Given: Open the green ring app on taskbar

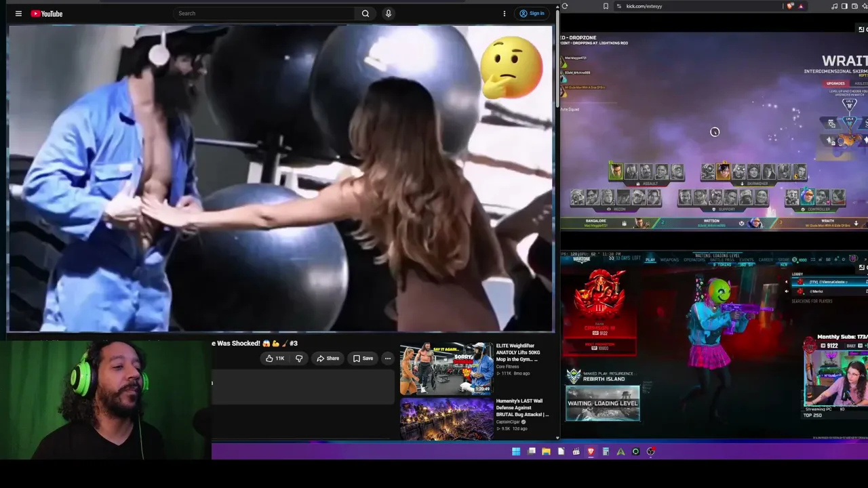Looking at the screenshot, I should point(635,451).
